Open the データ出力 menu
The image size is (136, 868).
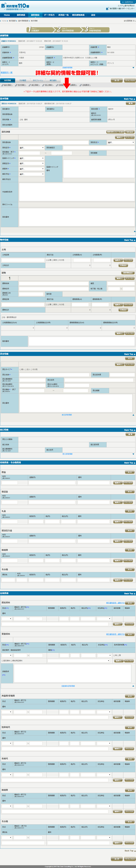coord(49,15)
